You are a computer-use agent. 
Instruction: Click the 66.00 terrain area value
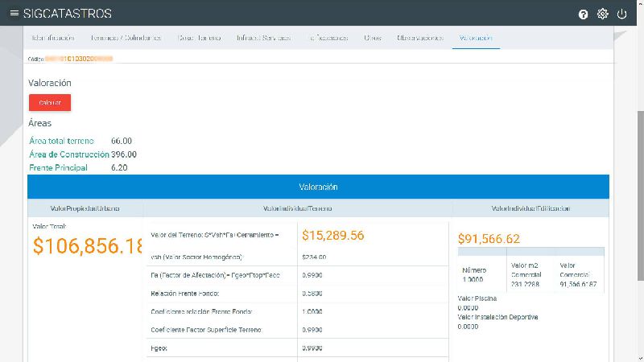(122, 141)
